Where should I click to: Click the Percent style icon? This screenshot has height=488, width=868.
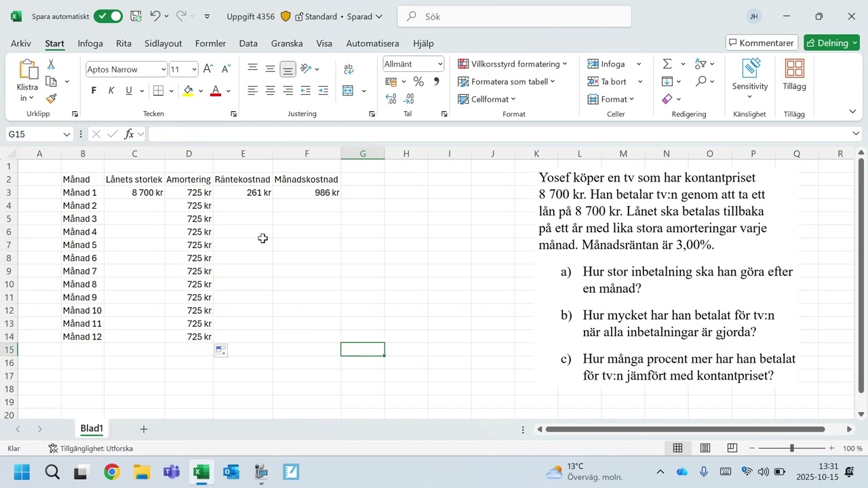(418, 82)
